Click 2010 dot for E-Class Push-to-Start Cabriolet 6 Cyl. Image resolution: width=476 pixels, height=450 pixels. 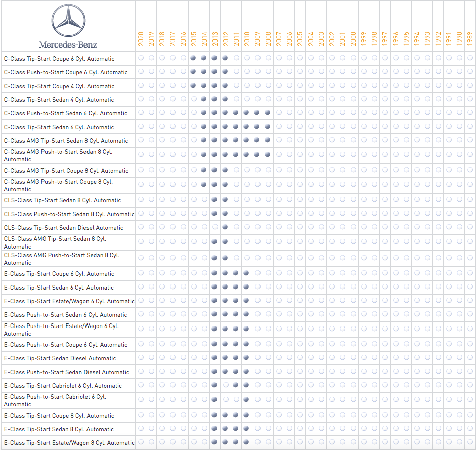[246, 400]
